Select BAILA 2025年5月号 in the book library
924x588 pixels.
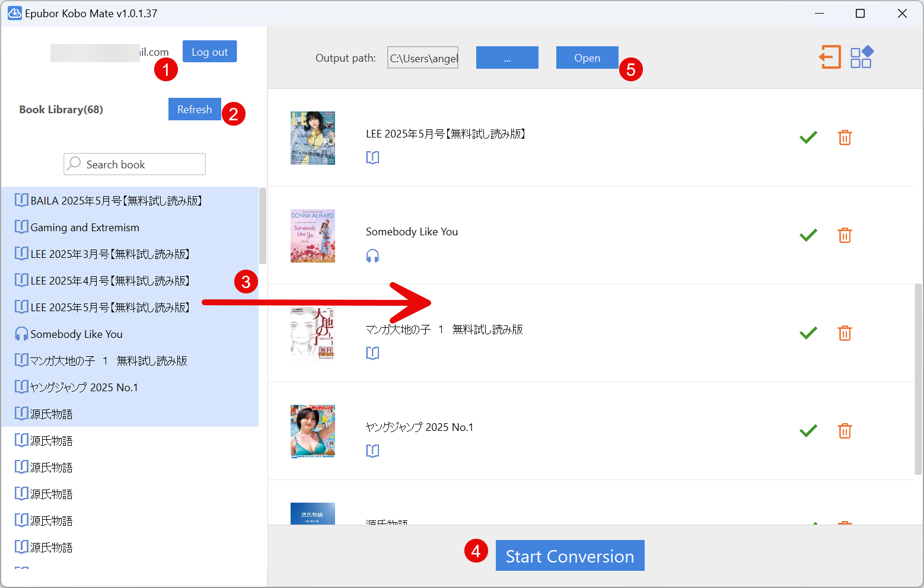[x=116, y=201]
